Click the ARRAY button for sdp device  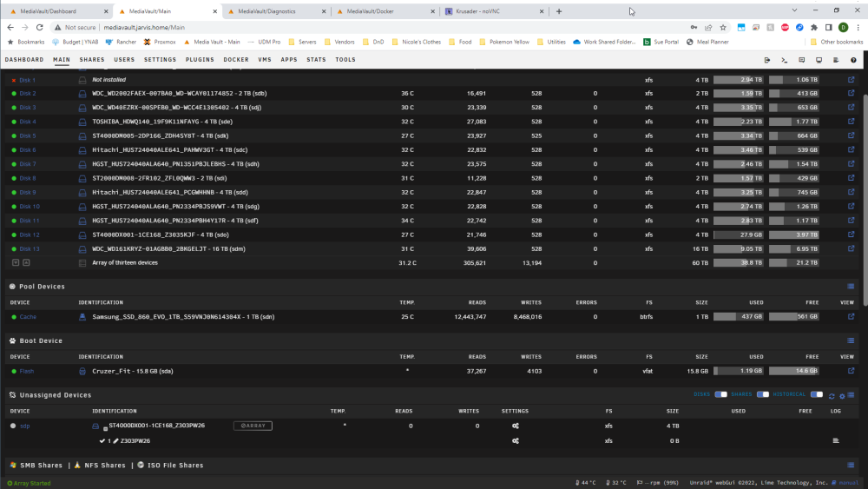253,426
